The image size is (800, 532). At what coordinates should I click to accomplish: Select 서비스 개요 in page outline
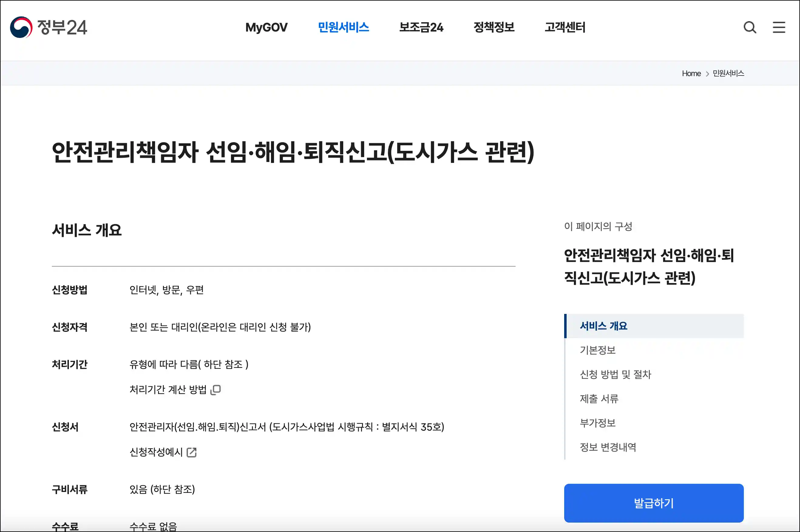pyautogui.click(x=654, y=326)
